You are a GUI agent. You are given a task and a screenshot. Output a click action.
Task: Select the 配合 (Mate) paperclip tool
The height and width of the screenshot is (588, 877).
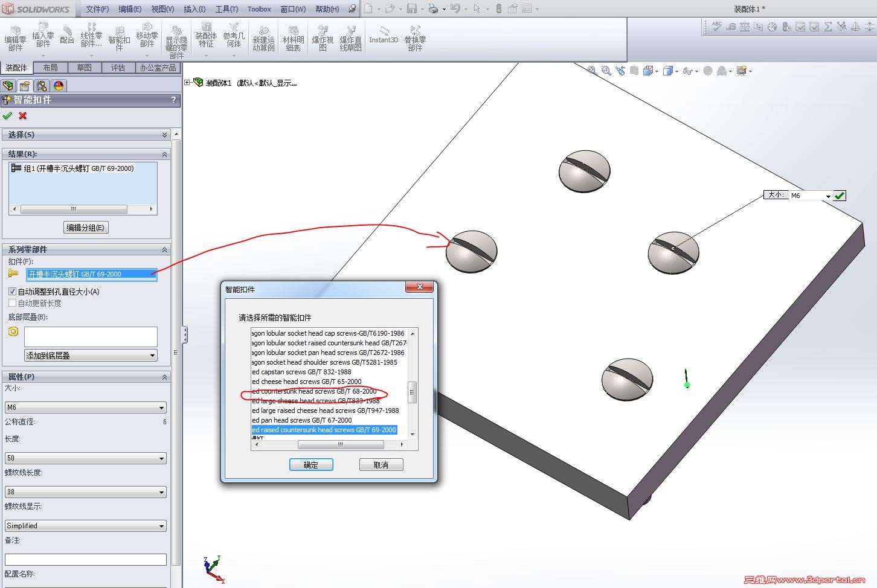pyautogui.click(x=67, y=36)
